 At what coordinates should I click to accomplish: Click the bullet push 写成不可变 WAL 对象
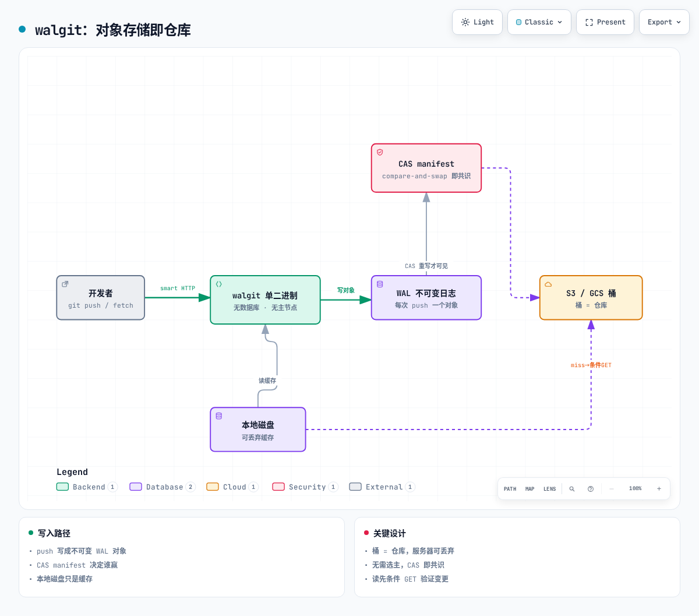82,551
